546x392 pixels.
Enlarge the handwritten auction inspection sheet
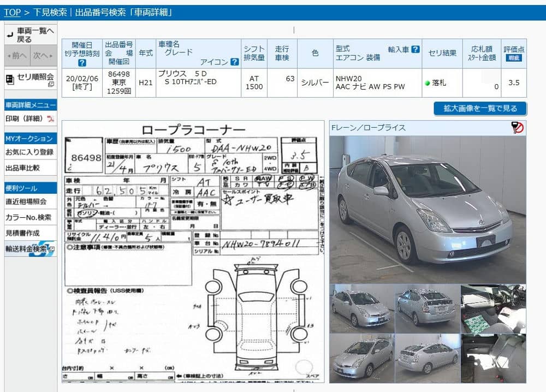click(x=193, y=251)
